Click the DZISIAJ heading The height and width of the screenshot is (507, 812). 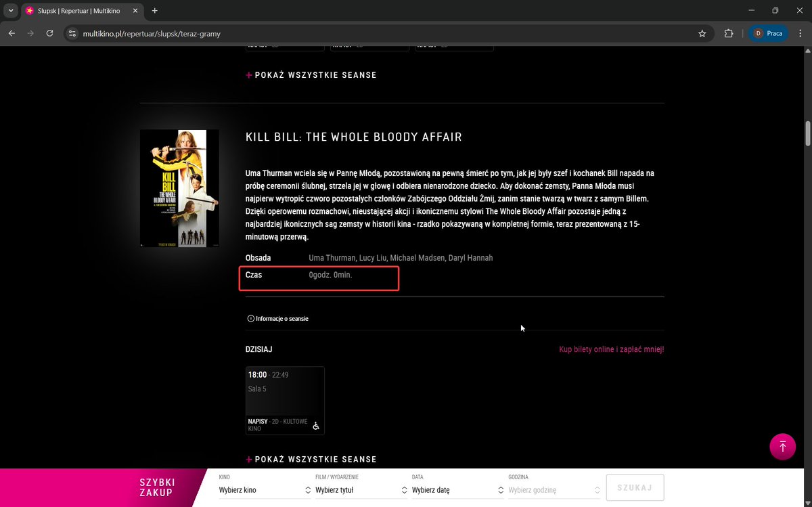click(259, 349)
